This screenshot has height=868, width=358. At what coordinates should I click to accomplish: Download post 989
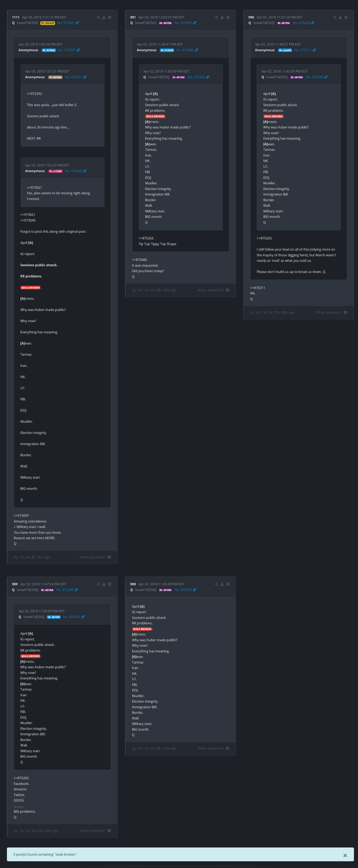(x=104, y=584)
